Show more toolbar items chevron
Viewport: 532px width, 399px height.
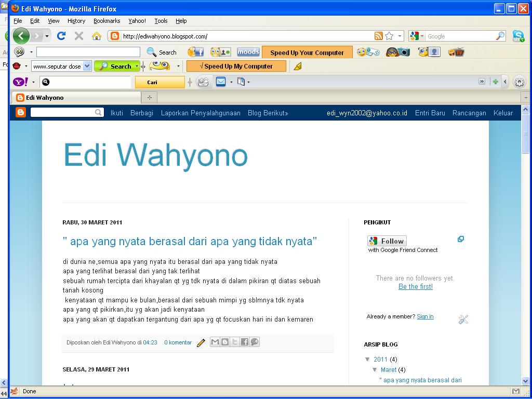[482, 82]
